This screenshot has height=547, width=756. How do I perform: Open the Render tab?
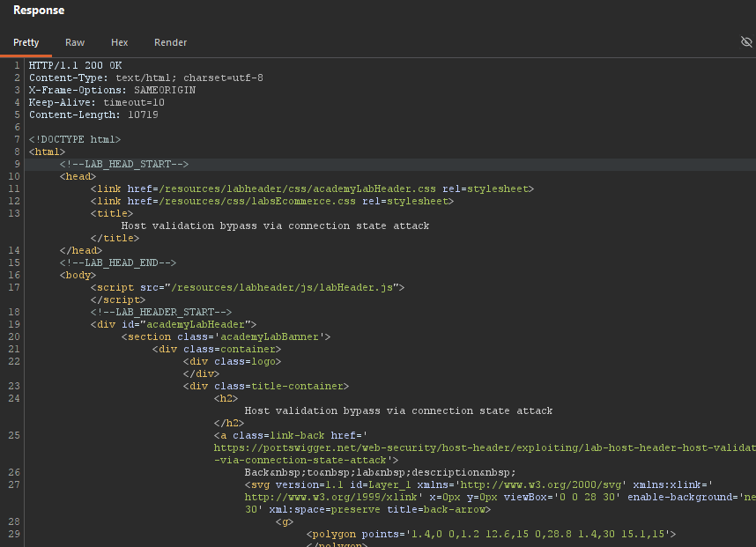[170, 42]
